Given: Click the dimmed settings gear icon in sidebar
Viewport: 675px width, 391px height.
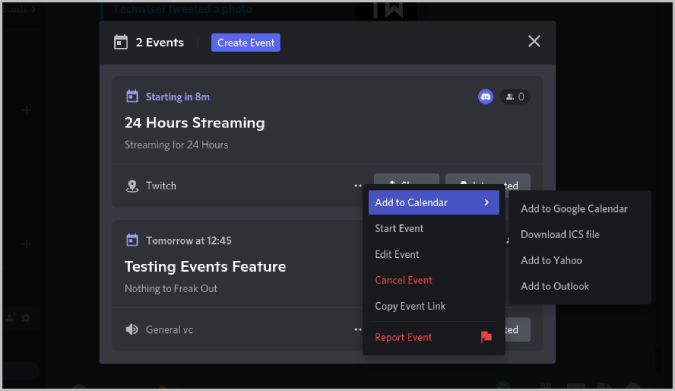Looking at the screenshot, I should 26,318.
